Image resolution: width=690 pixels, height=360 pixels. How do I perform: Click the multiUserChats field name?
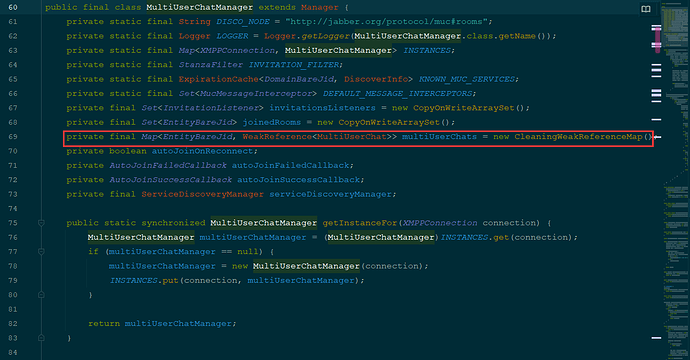[439, 137]
